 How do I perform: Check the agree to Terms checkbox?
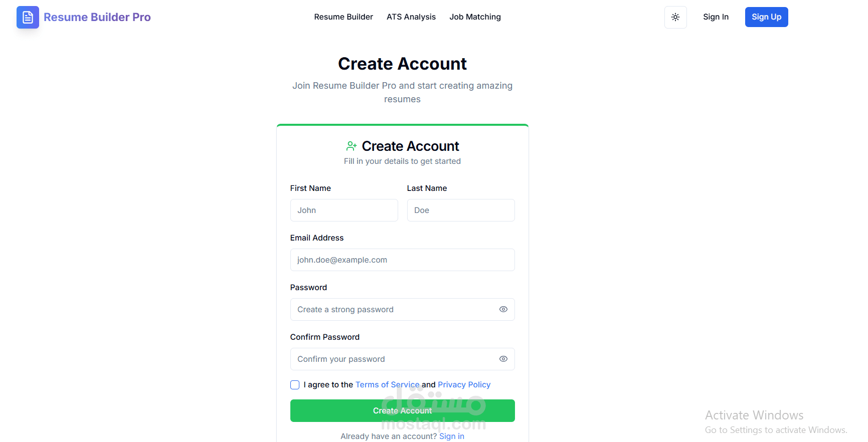coord(295,385)
